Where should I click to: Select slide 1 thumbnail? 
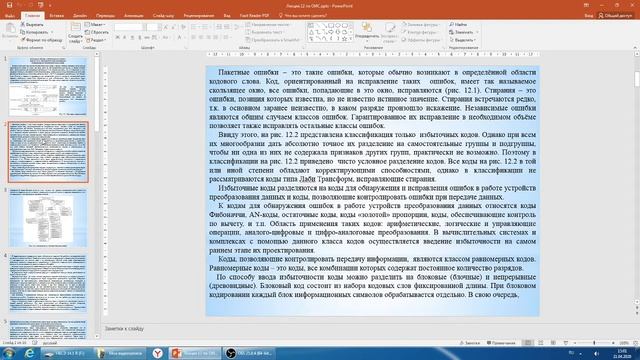(x=48, y=86)
